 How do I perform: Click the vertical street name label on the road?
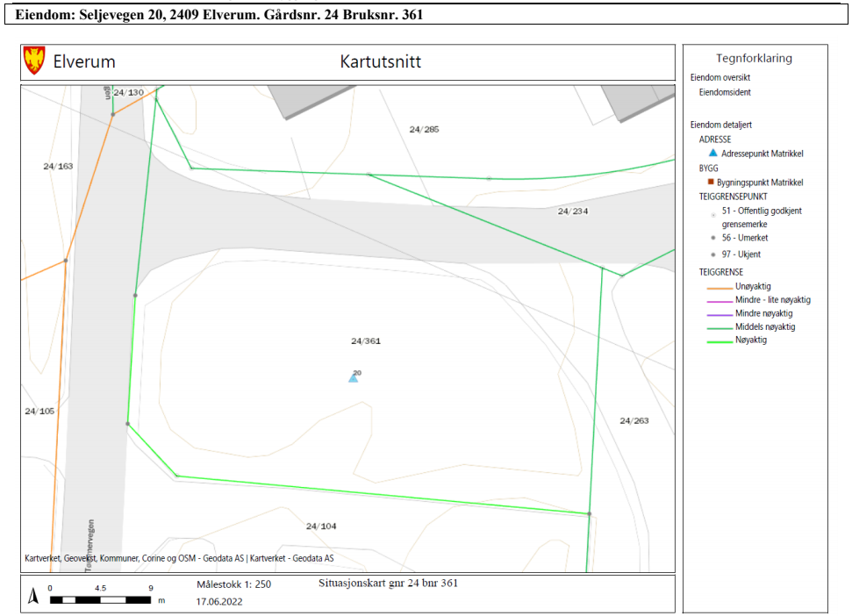click(x=89, y=545)
